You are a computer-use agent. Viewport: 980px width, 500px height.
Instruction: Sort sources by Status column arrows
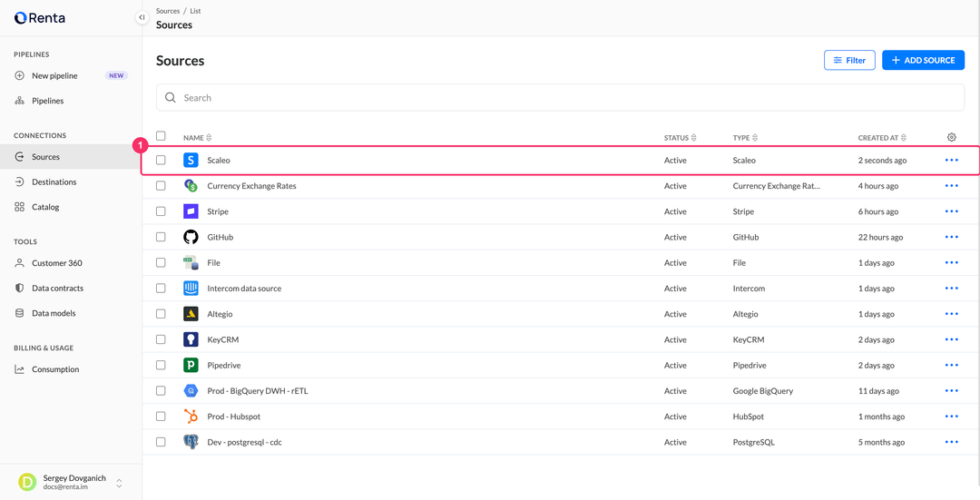694,138
